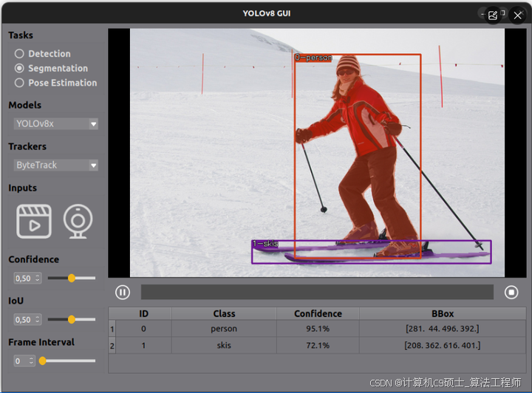Open the video file input icon
Screen dimensions: 532x393
[34, 221]
